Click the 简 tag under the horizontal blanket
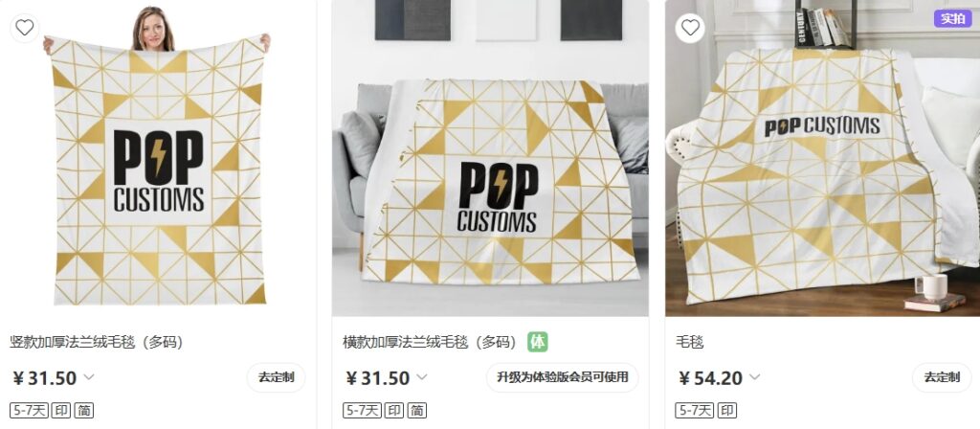The height and width of the screenshot is (429, 980). click(417, 410)
